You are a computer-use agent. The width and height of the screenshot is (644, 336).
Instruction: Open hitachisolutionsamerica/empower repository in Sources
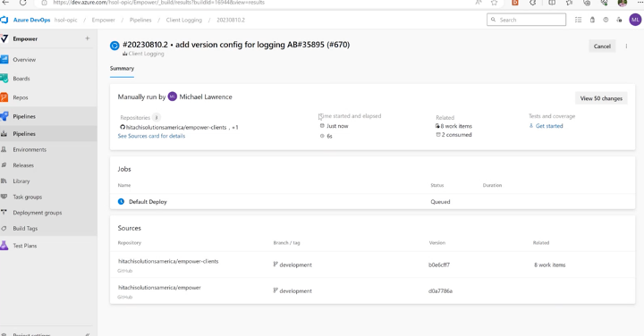159,287
